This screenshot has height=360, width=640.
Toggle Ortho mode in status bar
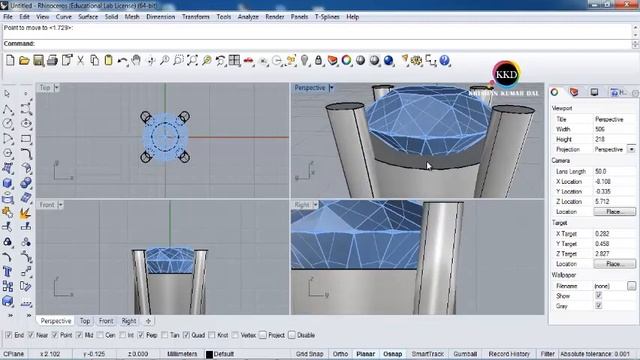340,354
